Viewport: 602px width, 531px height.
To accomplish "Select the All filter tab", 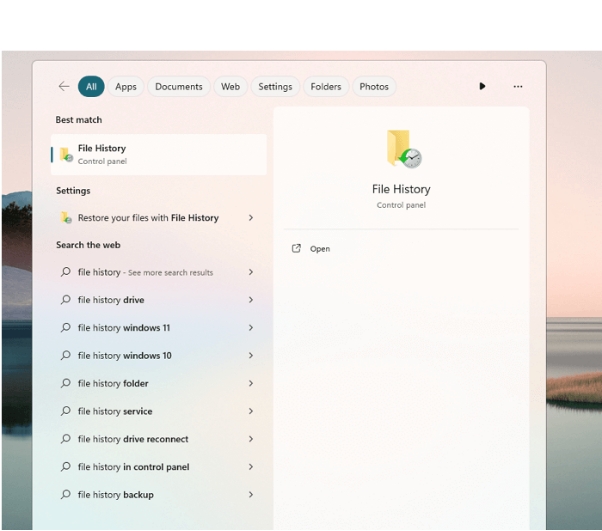I will 91,86.
